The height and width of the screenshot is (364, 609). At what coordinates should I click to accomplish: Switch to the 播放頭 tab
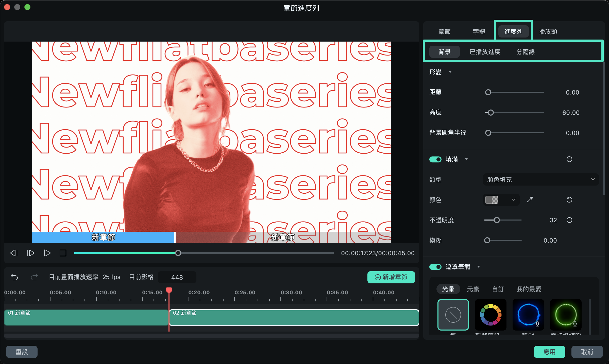pyautogui.click(x=548, y=31)
